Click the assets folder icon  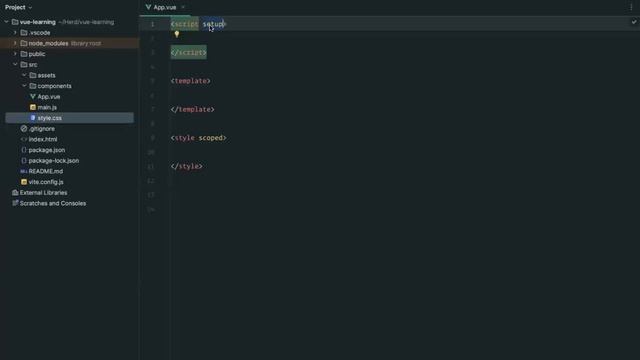(33, 75)
